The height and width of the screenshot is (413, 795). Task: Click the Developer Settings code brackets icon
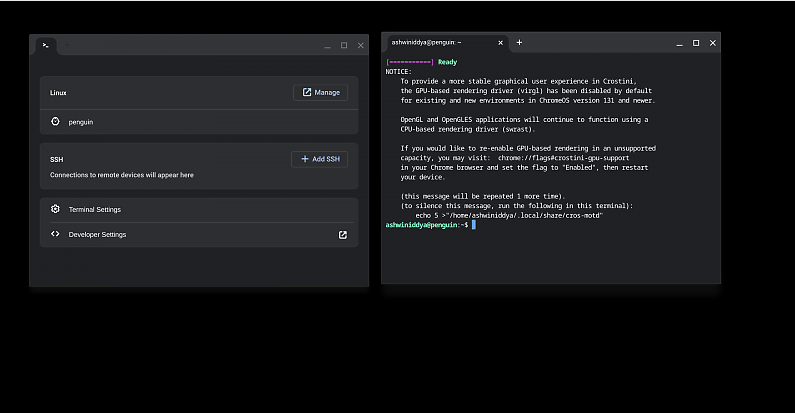click(x=55, y=234)
